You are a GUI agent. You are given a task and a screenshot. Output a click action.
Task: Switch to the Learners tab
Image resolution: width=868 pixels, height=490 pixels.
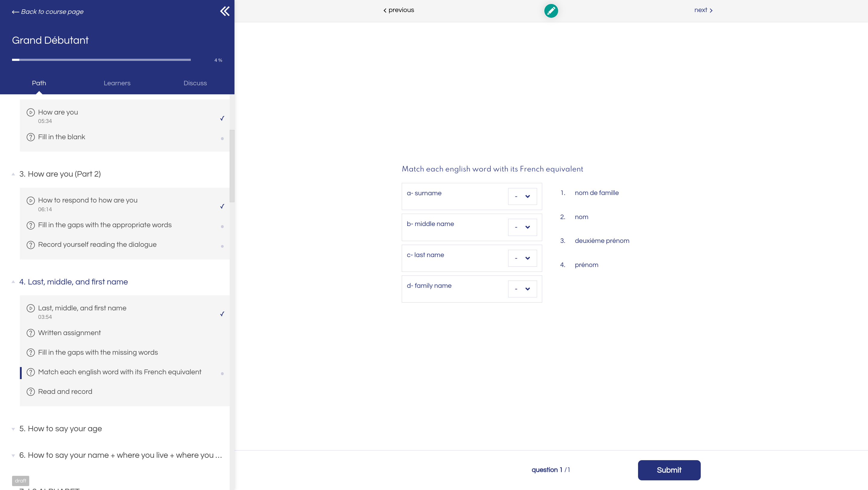tap(117, 83)
